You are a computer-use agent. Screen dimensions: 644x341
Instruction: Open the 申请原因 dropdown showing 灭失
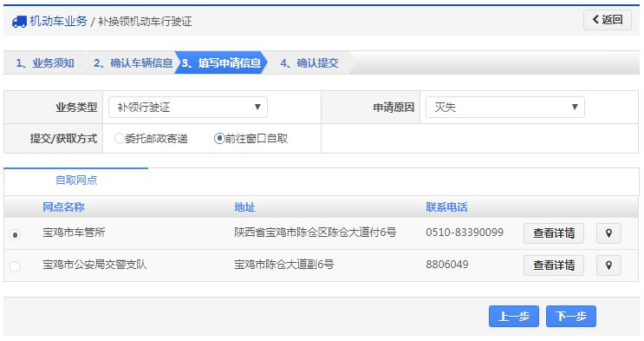[x=504, y=108]
